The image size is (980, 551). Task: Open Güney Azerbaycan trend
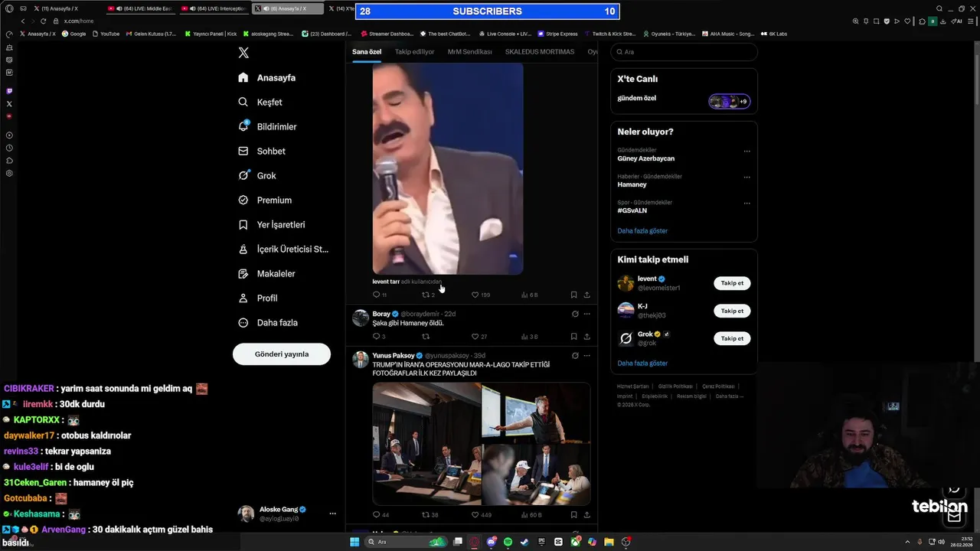click(x=645, y=158)
